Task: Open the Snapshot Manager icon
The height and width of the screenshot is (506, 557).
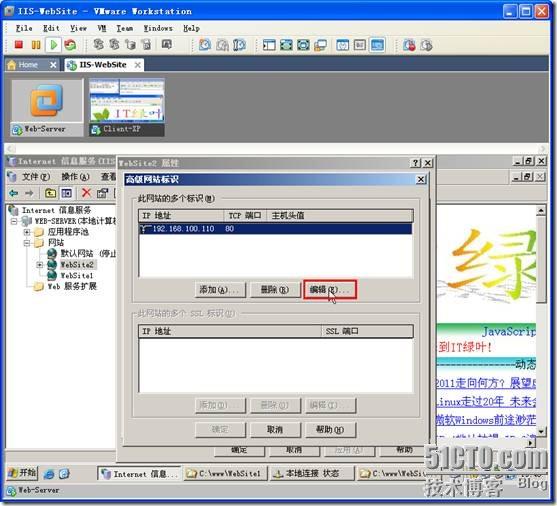Action: (239, 45)
